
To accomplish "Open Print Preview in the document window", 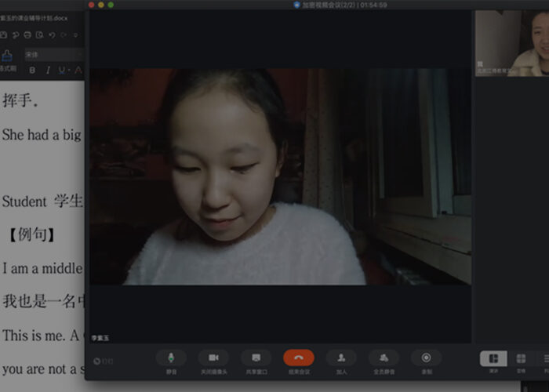I will pyautogui.click(x=39, y=34).
